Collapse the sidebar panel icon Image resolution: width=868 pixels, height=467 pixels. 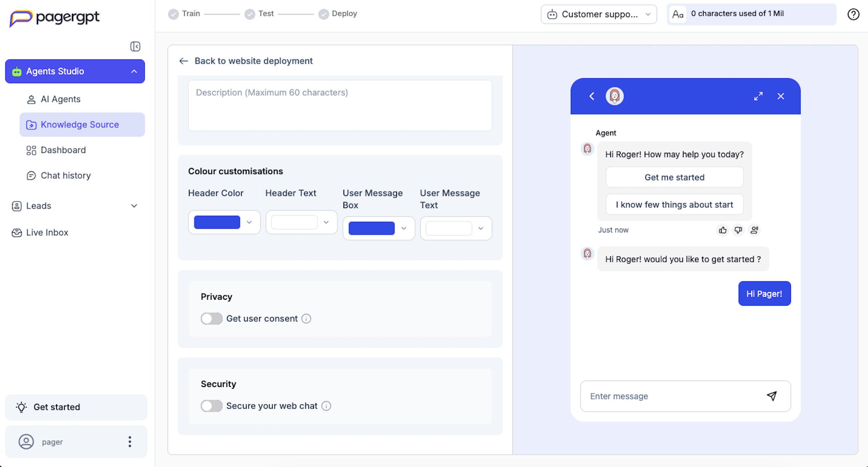coord(135,46)
